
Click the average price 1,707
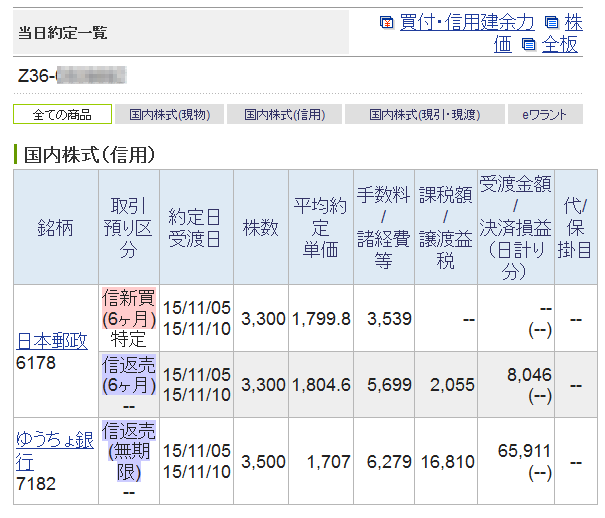[x=328, y=462]
